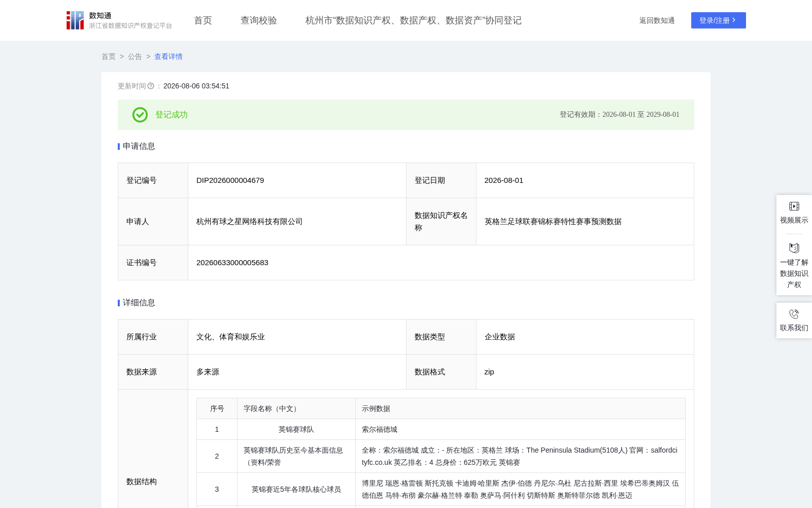Viewport: 812px width, 508px height.
Task: Click the green 登记成功 checkmark icon
Action: (x=140, y=115)
